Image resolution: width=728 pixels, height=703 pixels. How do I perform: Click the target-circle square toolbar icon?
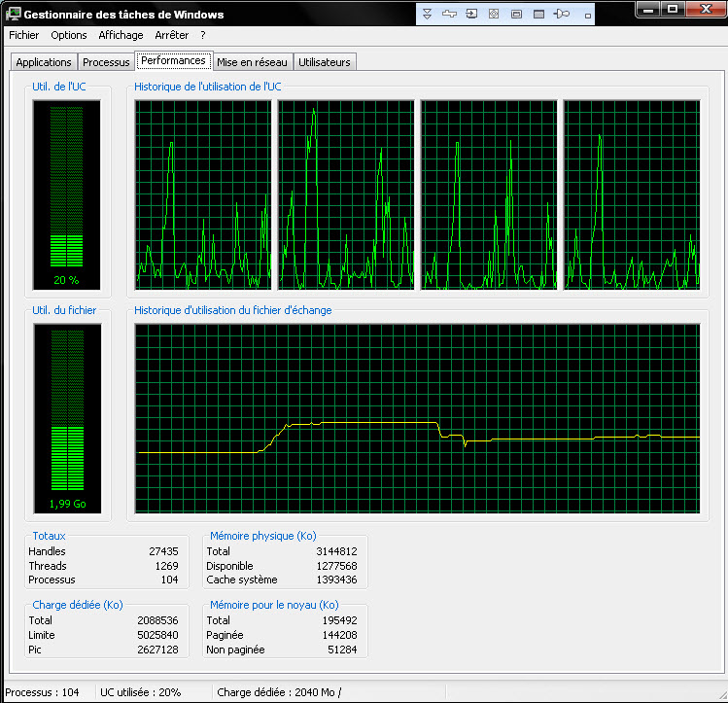click(494, 14)
